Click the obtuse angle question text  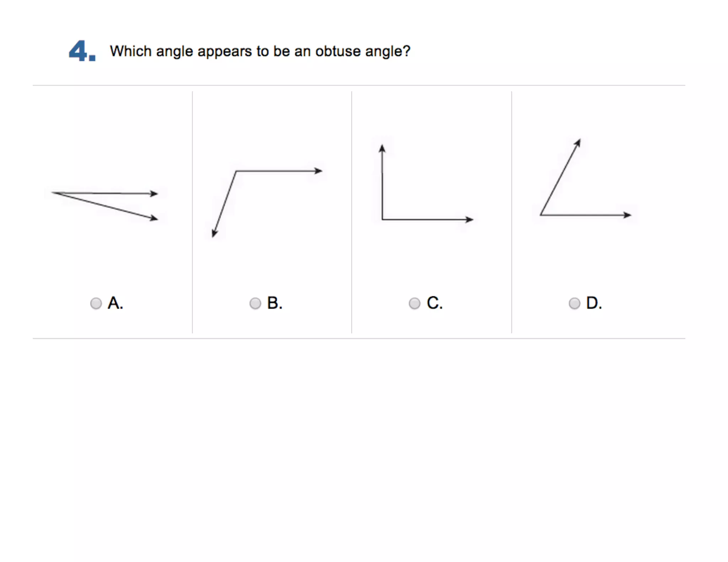pos(260,51)
